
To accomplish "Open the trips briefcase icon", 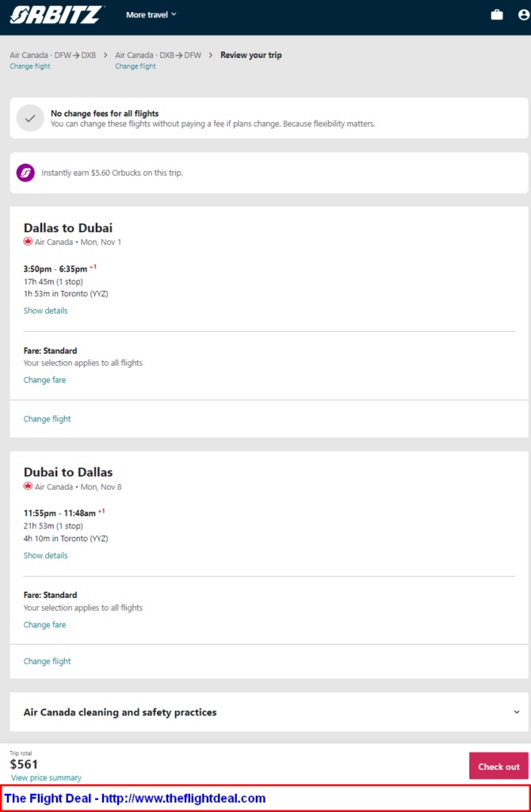I will click(497, 15).
